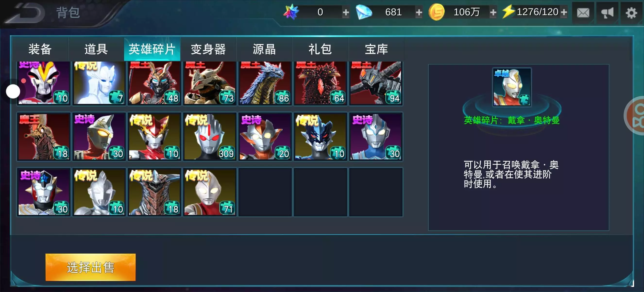Open the 变身器 tab

tap(208, 49)
